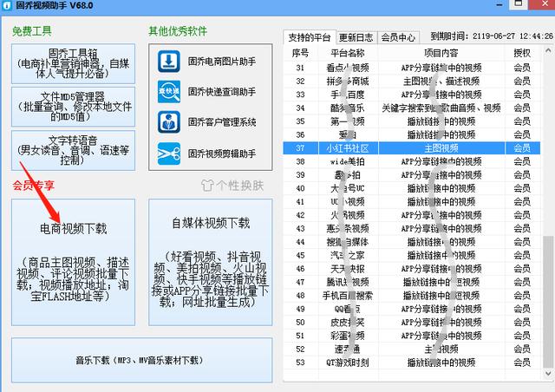Open 固乔电商图片助手 download icon

169,62
